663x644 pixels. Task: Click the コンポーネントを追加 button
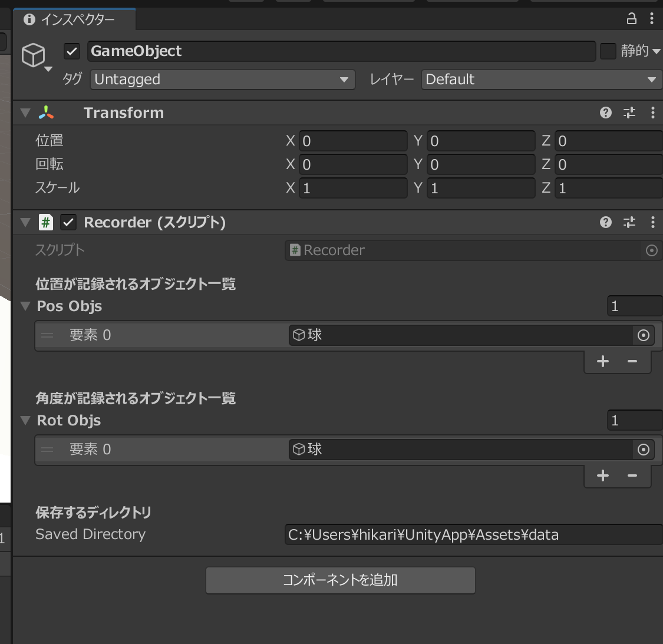[340, 580]
